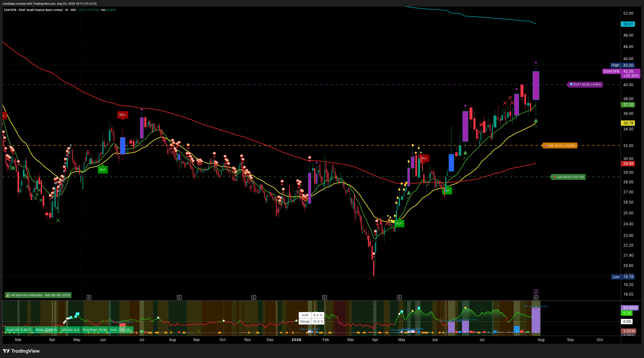Open the E earnings marker near May 2026
Viewport: 644px width, 358px height.
point(399,297)
